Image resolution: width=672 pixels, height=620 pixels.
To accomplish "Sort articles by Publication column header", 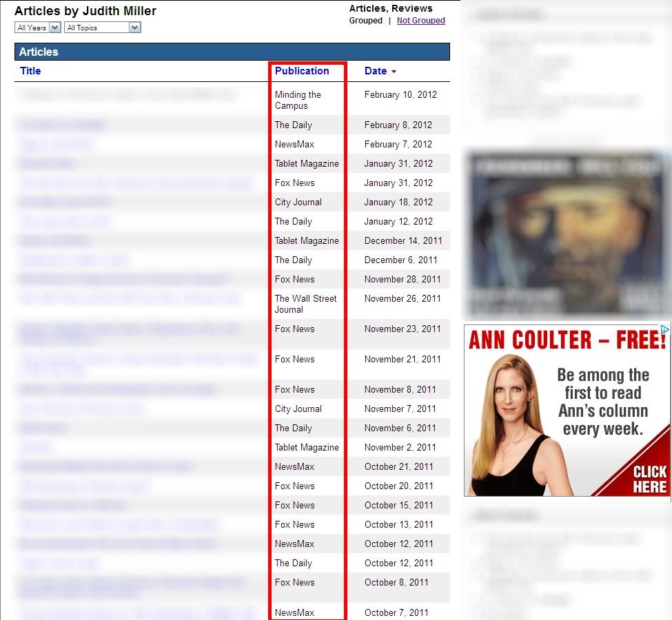I will coord(302,71).
